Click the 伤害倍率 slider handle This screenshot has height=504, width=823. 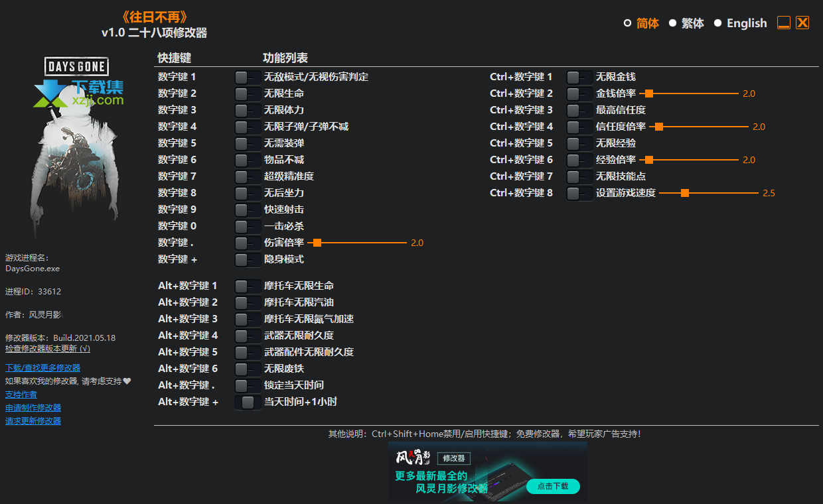(317, 243)
